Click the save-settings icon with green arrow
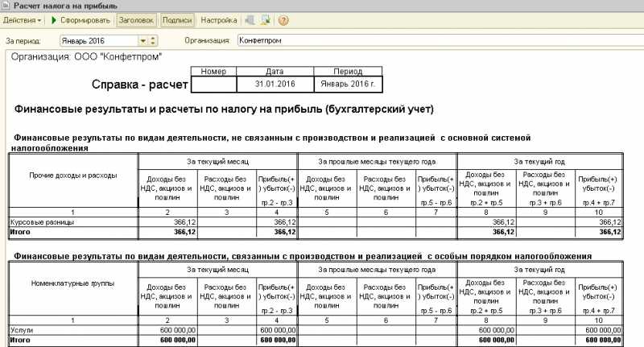The image size is (644, 347). click(266, 20)
